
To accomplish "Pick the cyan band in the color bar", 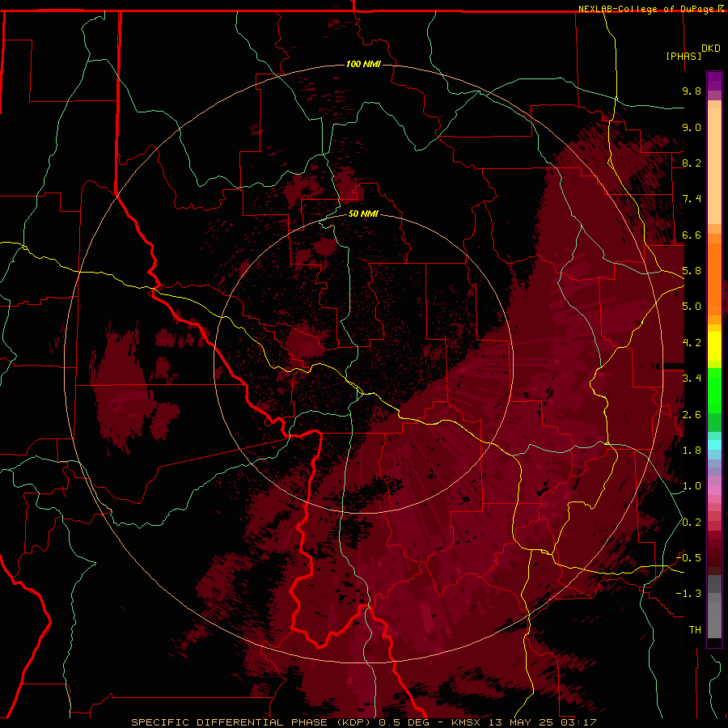I will [x=714, y=445].
